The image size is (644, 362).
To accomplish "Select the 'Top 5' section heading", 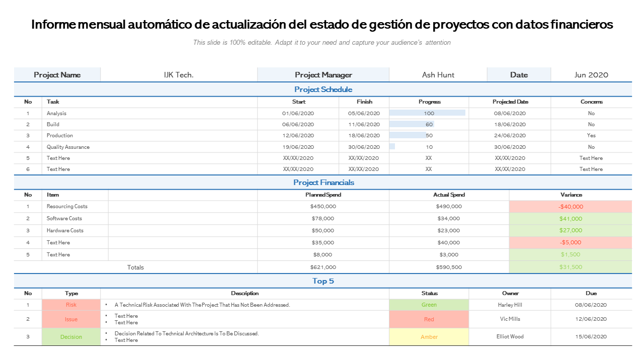I will pos(323,281).
